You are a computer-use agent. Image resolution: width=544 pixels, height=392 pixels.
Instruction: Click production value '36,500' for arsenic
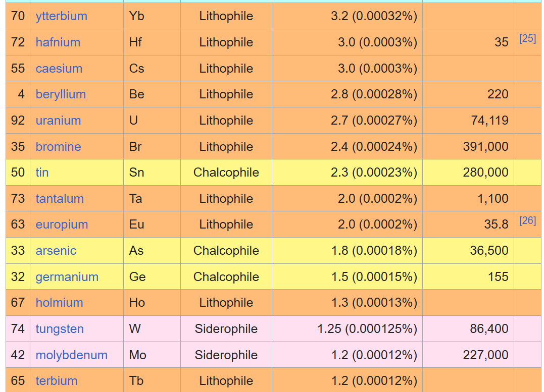489,251
